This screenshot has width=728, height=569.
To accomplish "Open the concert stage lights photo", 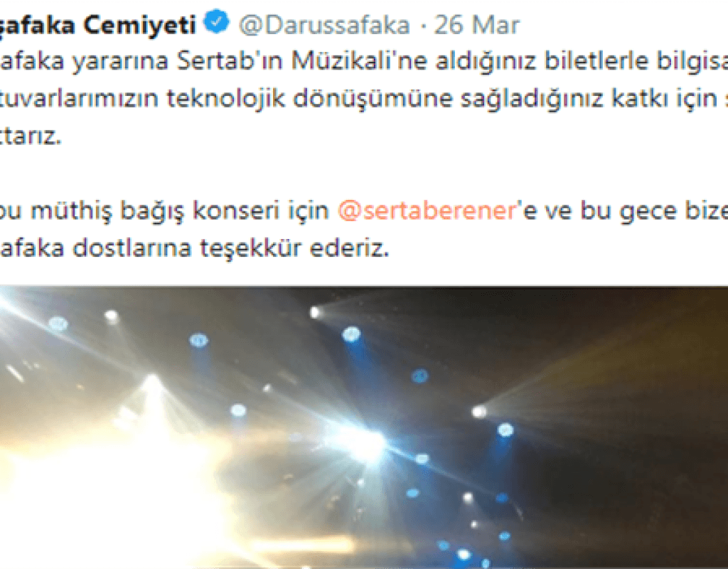I will tap(364, 427).
